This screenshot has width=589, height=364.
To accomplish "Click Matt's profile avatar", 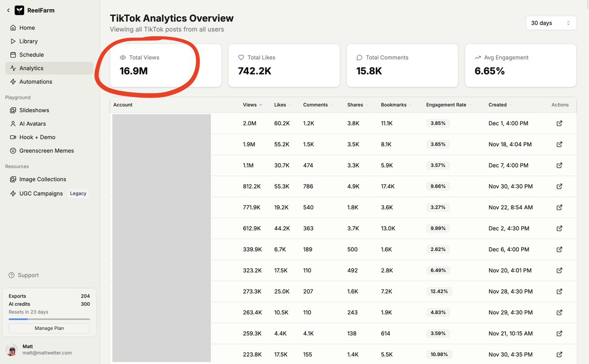I will (x=12, y=349).
